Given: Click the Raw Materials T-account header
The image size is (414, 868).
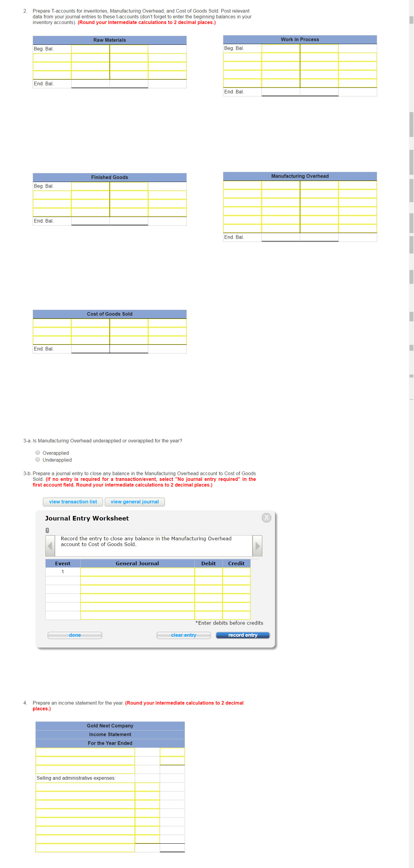Looking at the screenshot, I should pos(110,40).
